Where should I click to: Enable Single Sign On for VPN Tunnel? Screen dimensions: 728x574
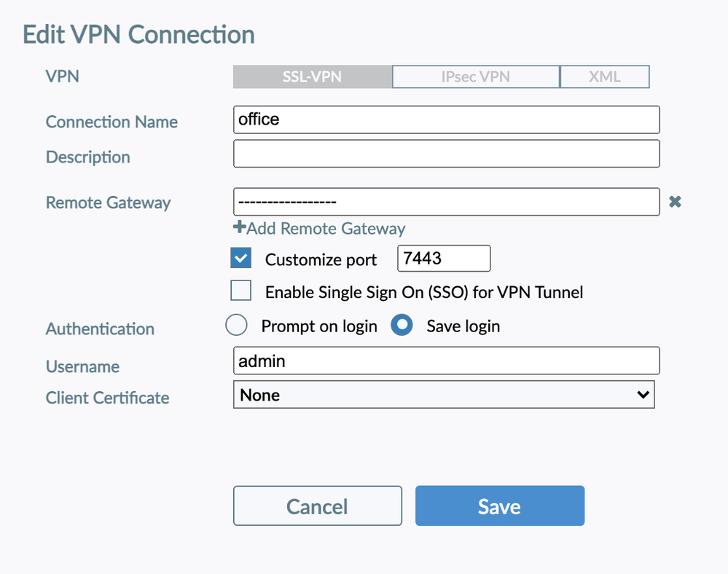(x=240, y=292)
